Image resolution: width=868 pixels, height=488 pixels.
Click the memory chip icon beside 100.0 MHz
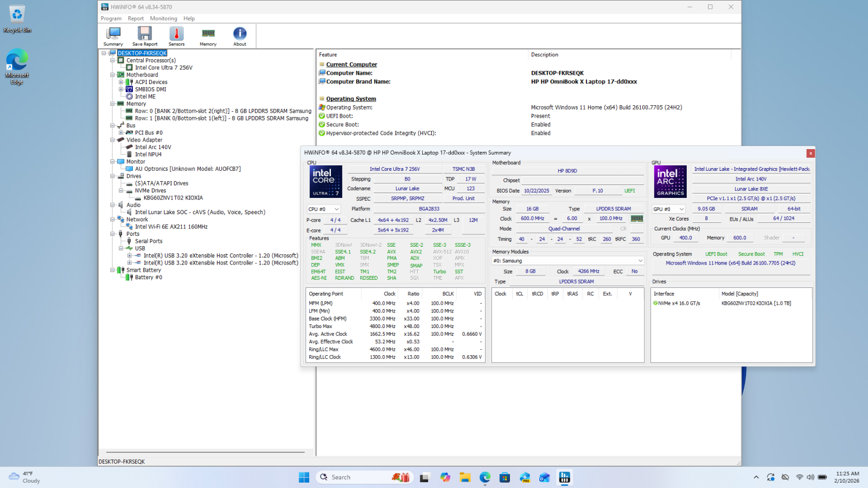click(637, 219)
